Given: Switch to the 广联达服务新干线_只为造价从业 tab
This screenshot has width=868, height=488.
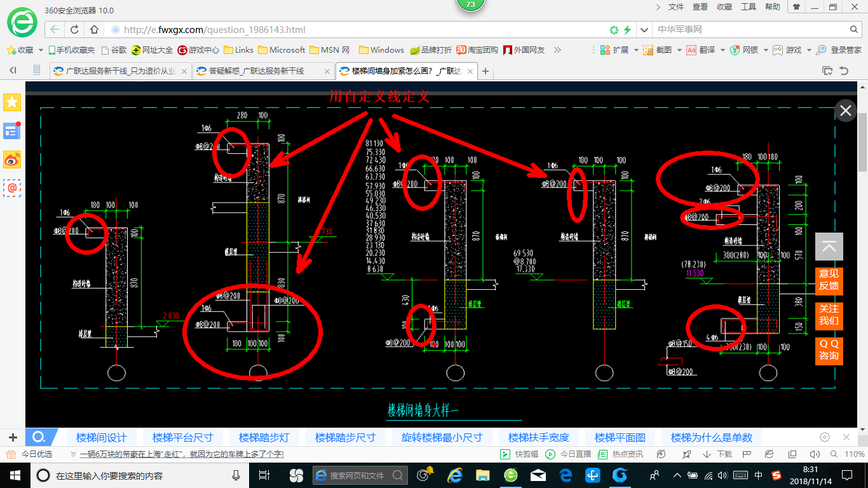Looking at the screenshot, I should pyautogui.click(x=120, y=71).
